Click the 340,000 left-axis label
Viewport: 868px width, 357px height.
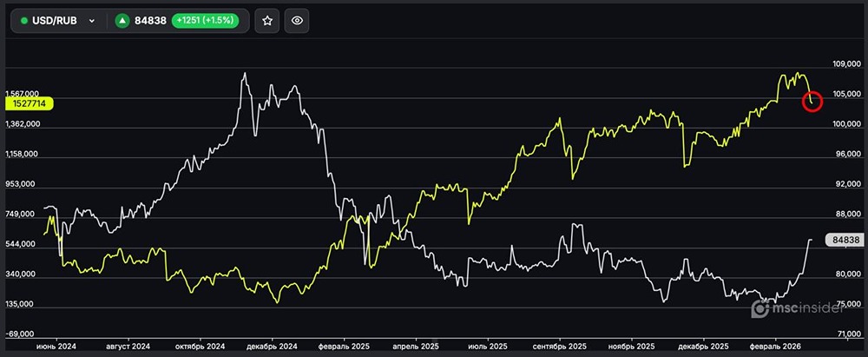click(x=21, y=274)
